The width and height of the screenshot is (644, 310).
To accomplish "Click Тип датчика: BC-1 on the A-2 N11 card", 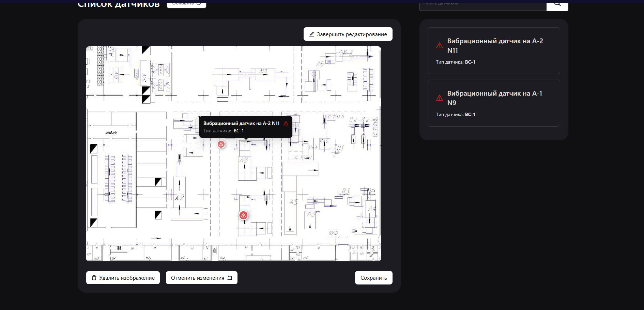I will 456,62.
